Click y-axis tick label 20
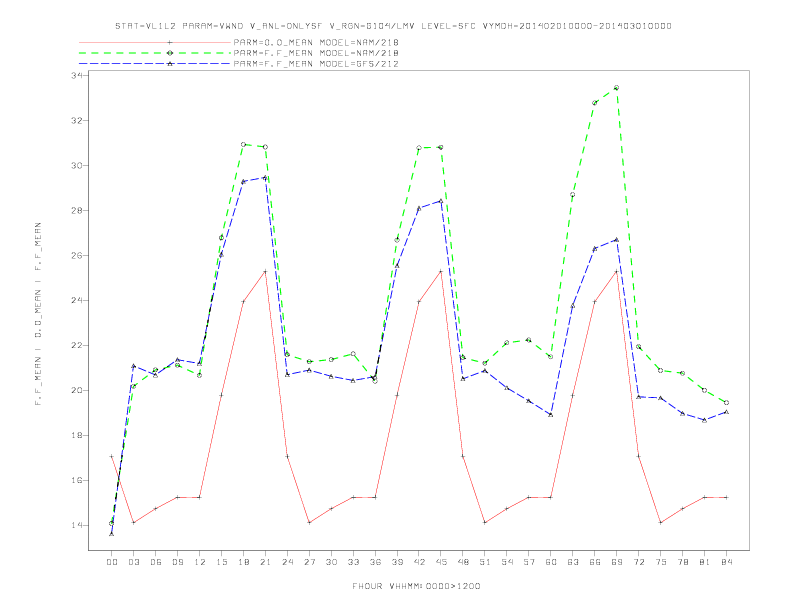Screen dimensions: 792x612 coord(77,390)
